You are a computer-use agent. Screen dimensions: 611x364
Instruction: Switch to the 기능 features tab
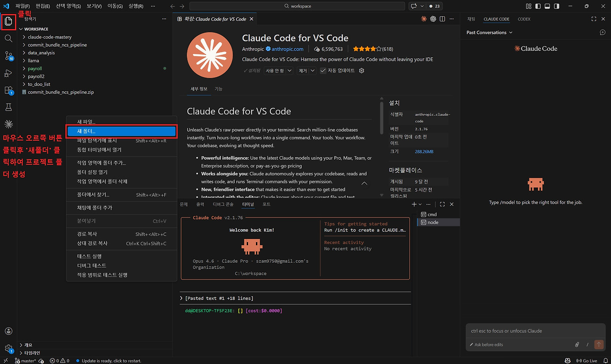[218, 89]
